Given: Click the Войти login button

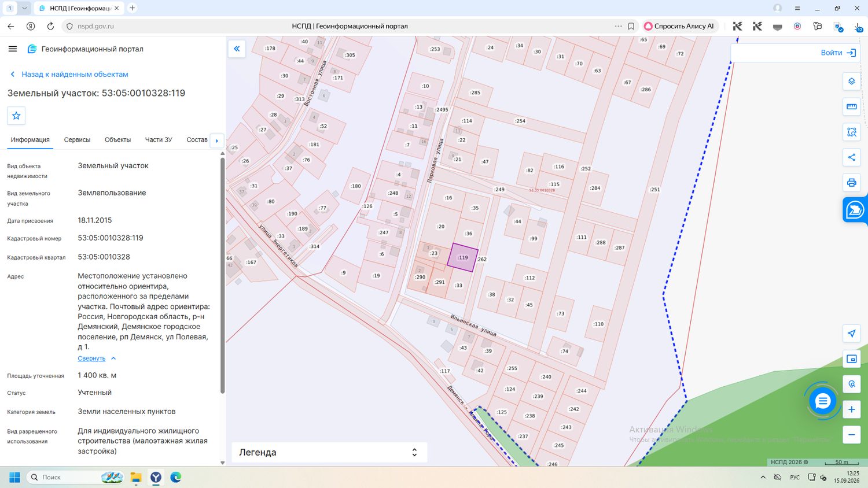Looking at the screenshot, I should coord(838,53).
